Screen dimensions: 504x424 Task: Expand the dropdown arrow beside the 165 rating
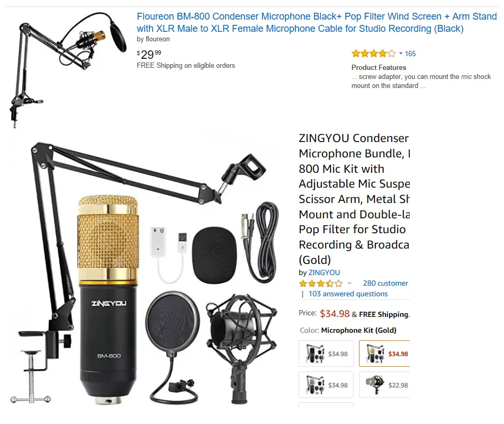[x=400, y=54]
